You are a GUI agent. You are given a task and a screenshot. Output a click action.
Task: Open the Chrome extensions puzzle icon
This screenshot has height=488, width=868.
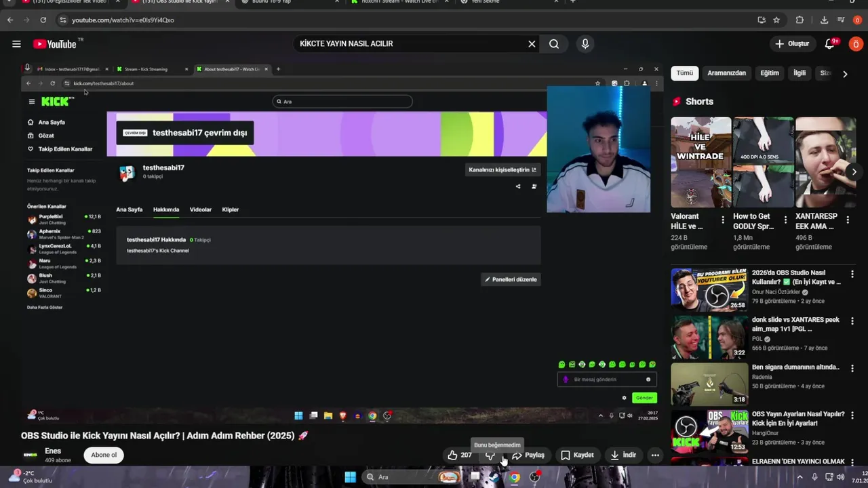click(x=800, y=20)
